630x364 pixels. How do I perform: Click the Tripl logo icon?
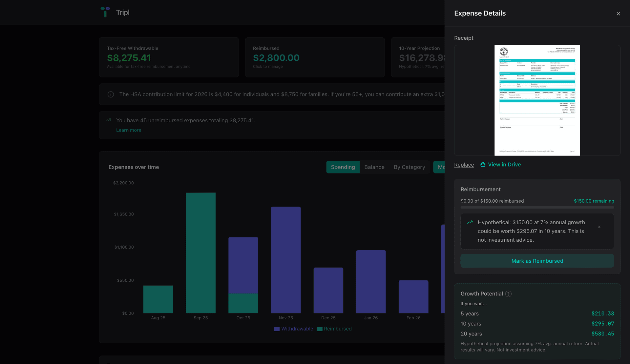[x=105, y=12]
